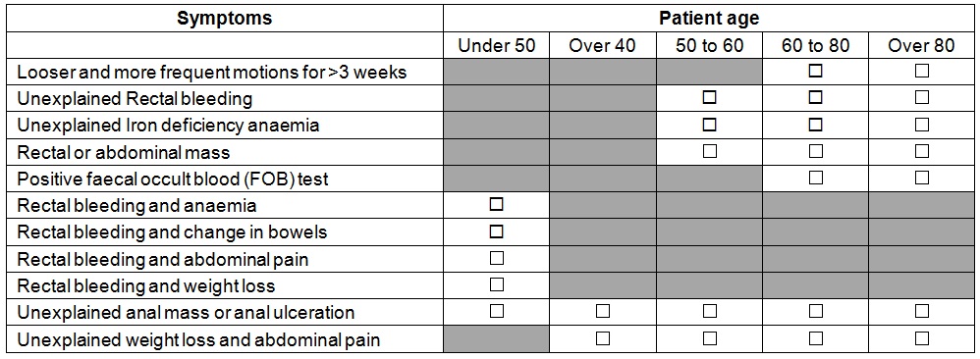Check Iron deficiency anaemia for 60 to 80
Screen dimensions: 980x359
(x=815, y=125)
